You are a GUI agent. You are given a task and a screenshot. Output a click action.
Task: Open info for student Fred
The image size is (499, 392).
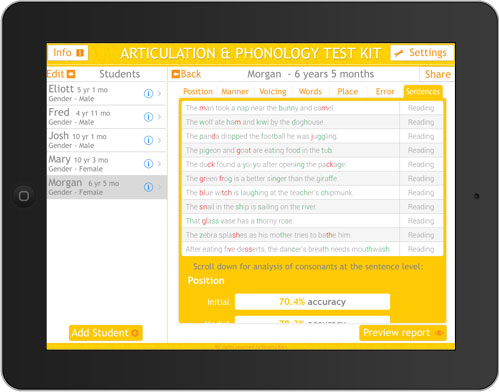click(x=148, y=117)
